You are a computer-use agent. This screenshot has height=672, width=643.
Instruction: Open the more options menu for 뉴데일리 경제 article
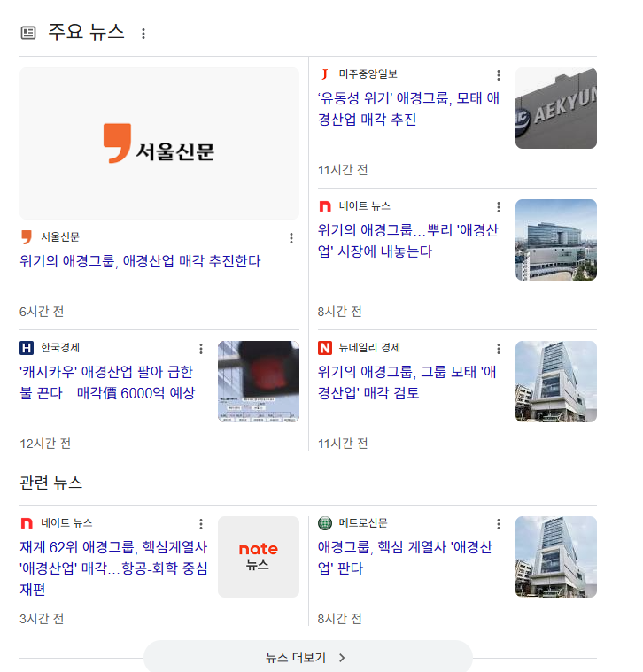click(x=499, y=349)
